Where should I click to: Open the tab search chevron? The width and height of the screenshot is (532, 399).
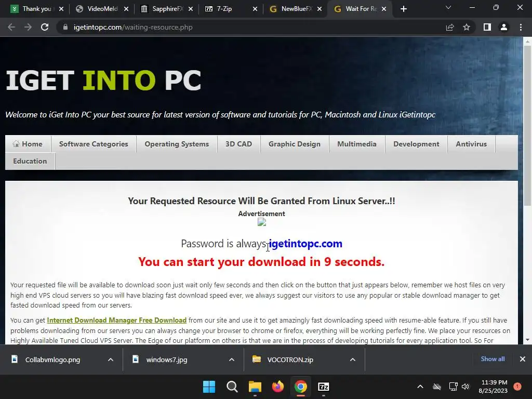click(x=448, y=7)
